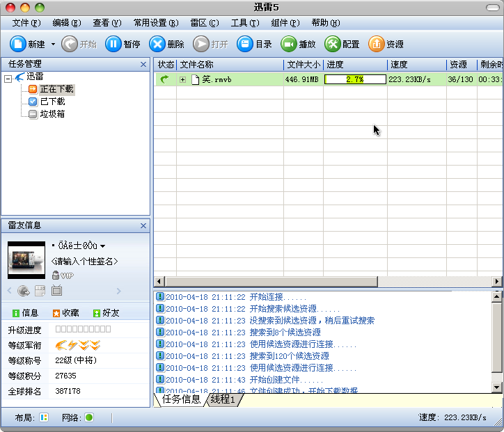Open the 雷区(C) menu
The width and height of the screenshot is (504, 432).
tap(205, 23)
